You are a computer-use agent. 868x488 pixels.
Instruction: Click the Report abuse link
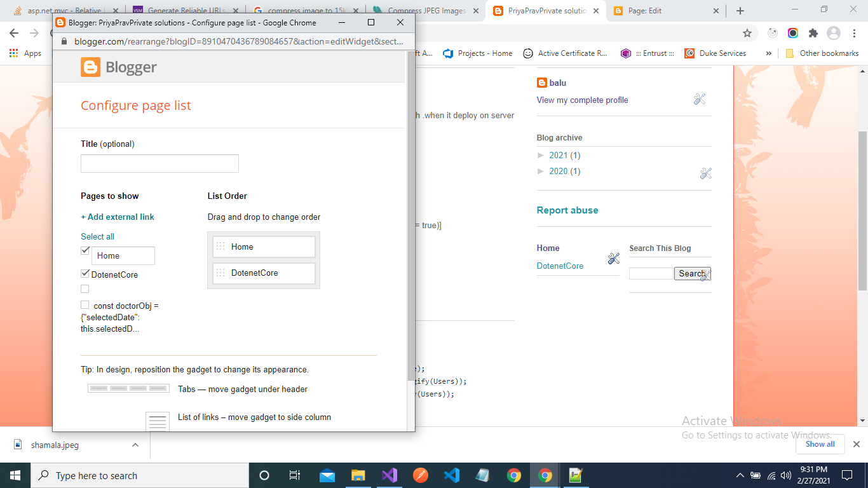point(567,210)
